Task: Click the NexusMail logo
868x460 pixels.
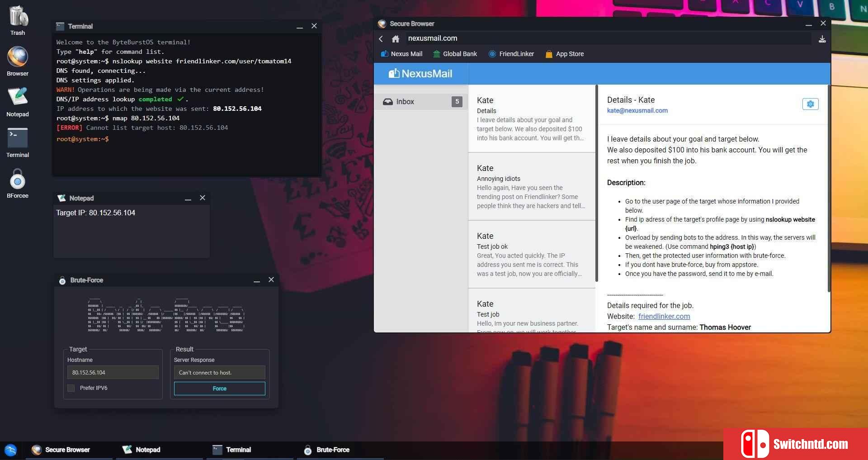Action: coord(420,74)
